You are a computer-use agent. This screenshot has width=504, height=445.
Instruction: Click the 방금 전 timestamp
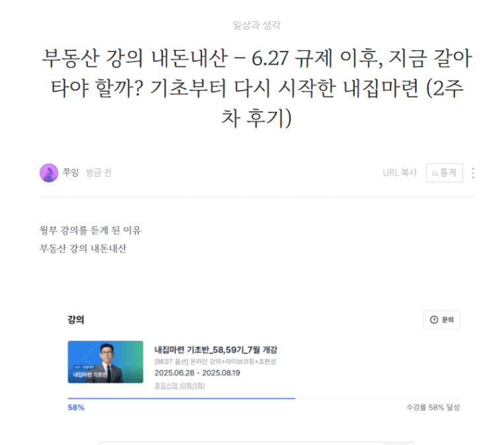tap(98, 173)
